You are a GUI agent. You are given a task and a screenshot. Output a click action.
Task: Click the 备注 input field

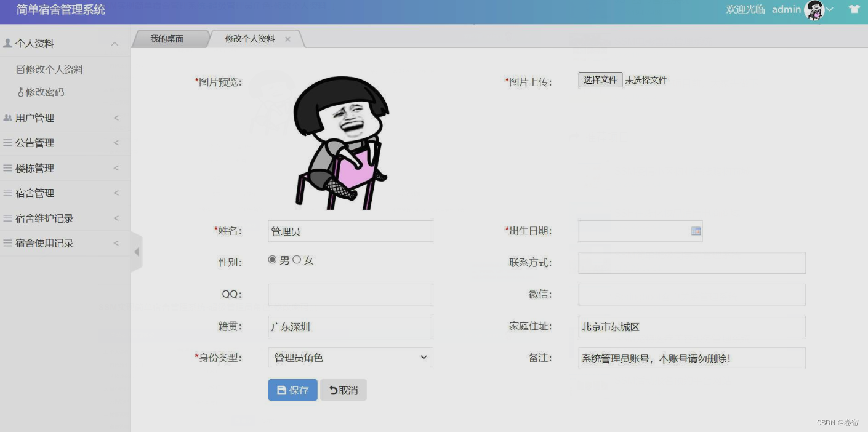point(692,358)
